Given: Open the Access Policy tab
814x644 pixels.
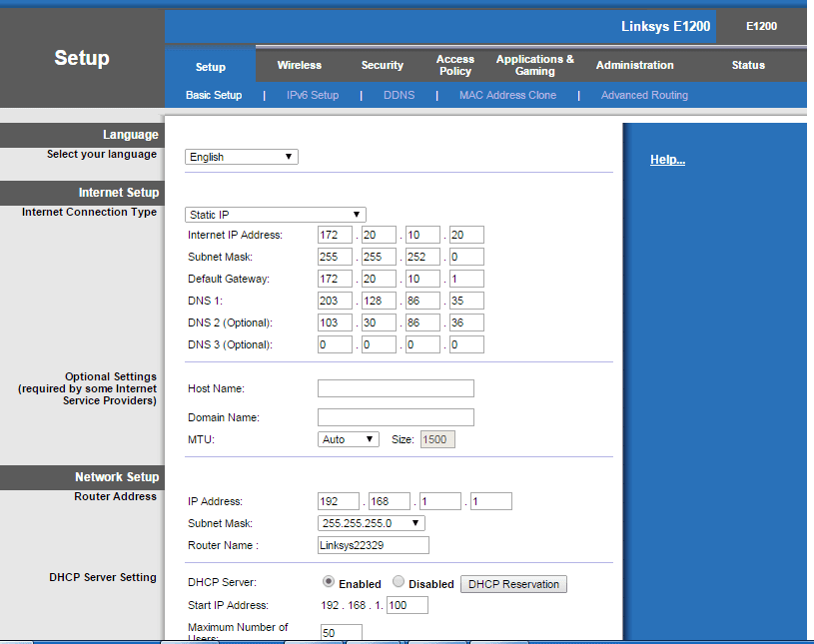Looking at the screenshot, I should [454, 65].
